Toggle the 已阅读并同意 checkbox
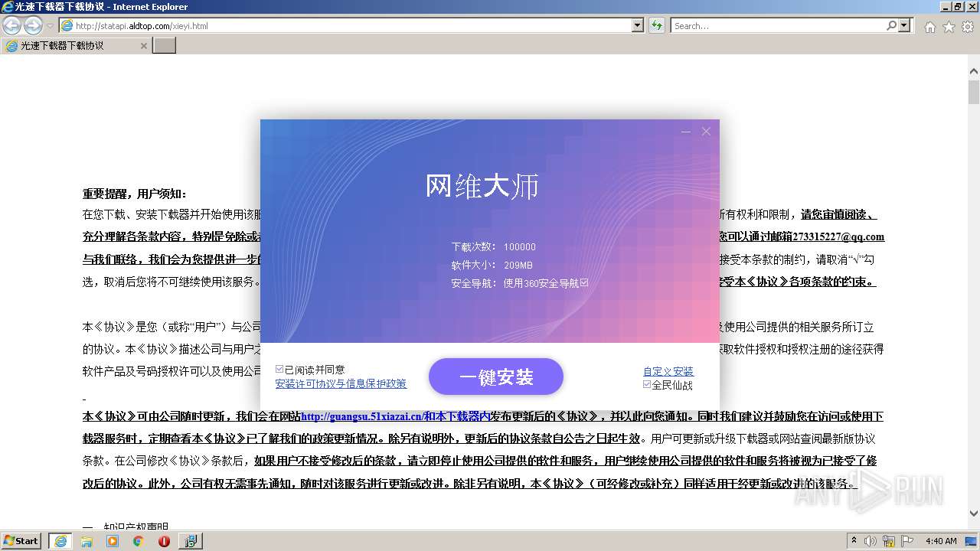The width and height of the screenshot is (980, 551). [x=279, y=369]
